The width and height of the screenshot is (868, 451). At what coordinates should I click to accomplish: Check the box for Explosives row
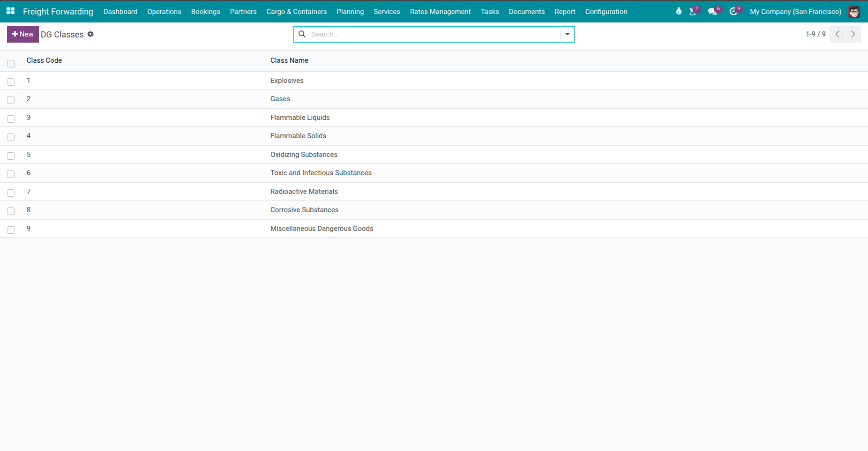click(x=11, y=82)
